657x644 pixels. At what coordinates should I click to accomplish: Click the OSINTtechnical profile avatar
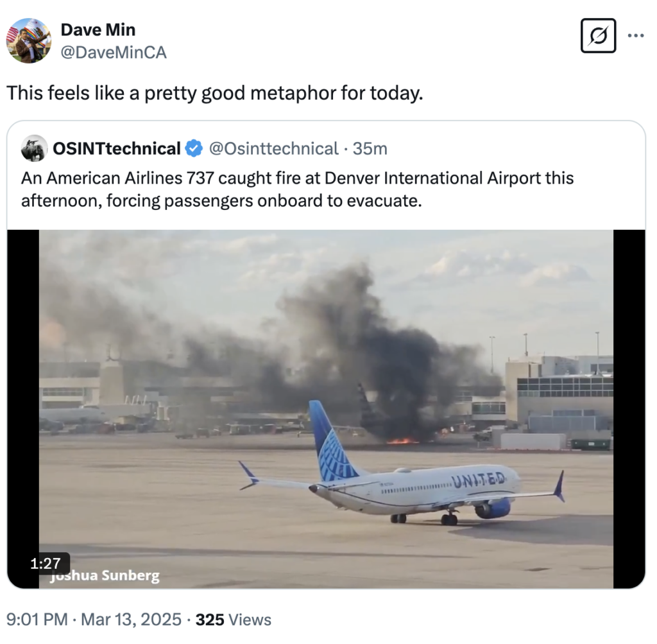click(x=34, y=149)
